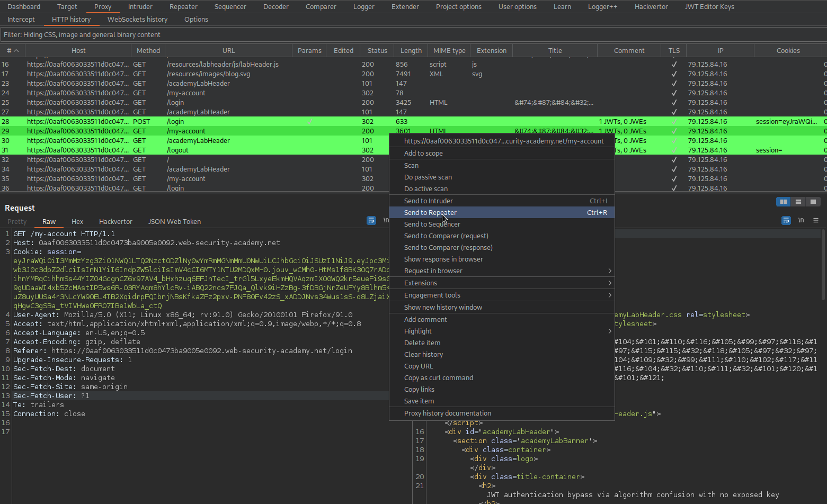Switch to the Repeater tab
Image resolution: width=827 pixels, height=504 pixels.
[x=183, y=7]
